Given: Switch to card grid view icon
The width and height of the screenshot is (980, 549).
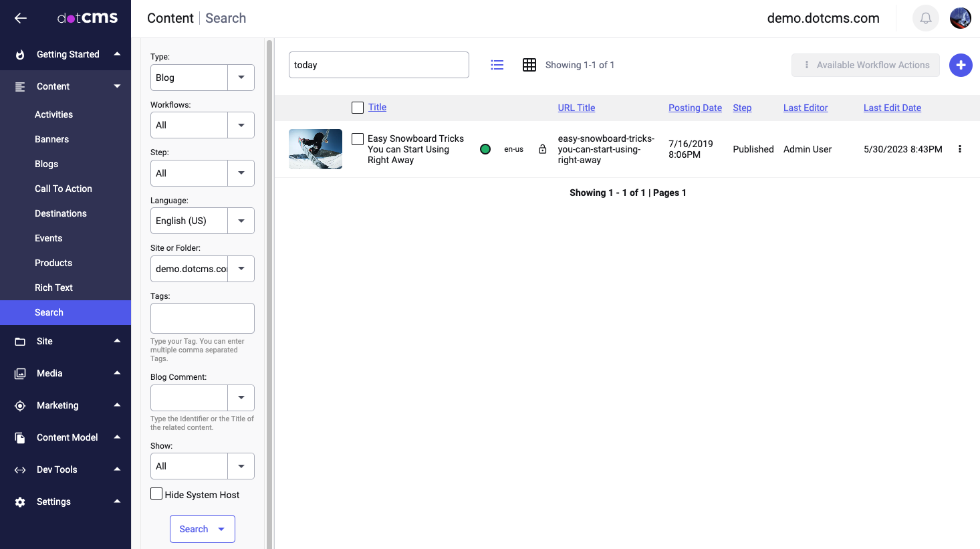Looking at the screenshot, I should tap(529, 65).
